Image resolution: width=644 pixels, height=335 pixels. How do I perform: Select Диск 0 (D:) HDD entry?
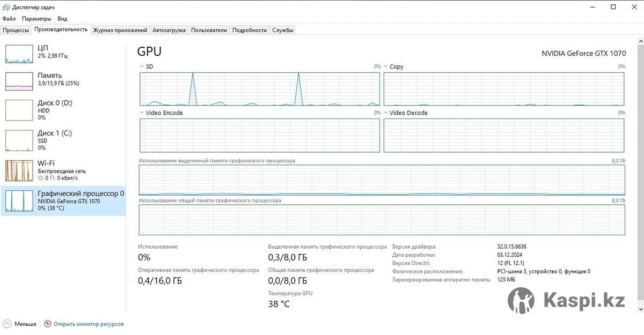pos(63,110)
